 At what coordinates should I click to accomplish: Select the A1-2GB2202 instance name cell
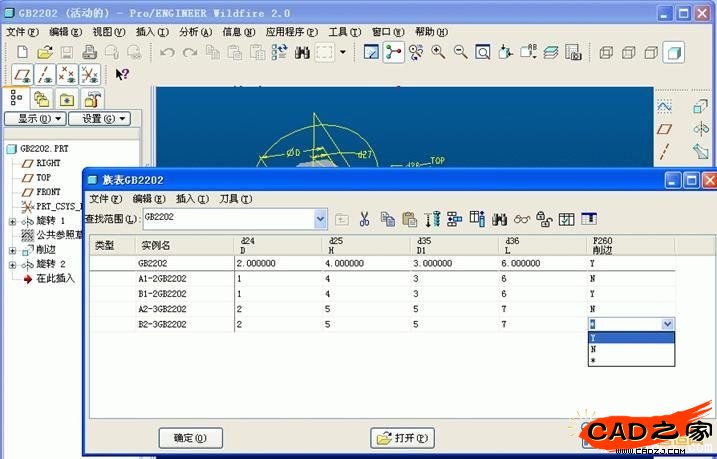[x=163, y=278]
